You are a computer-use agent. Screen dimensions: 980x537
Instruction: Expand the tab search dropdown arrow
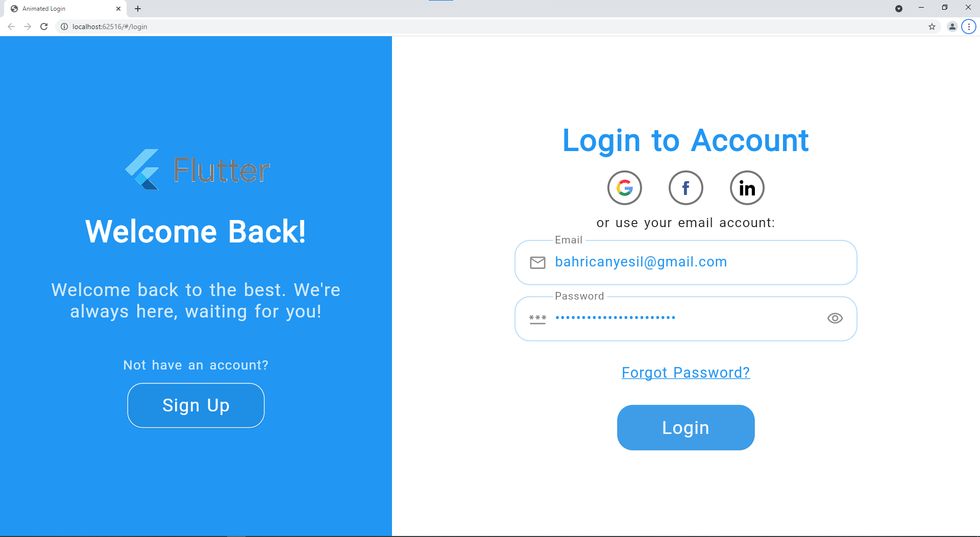(898, 9)
